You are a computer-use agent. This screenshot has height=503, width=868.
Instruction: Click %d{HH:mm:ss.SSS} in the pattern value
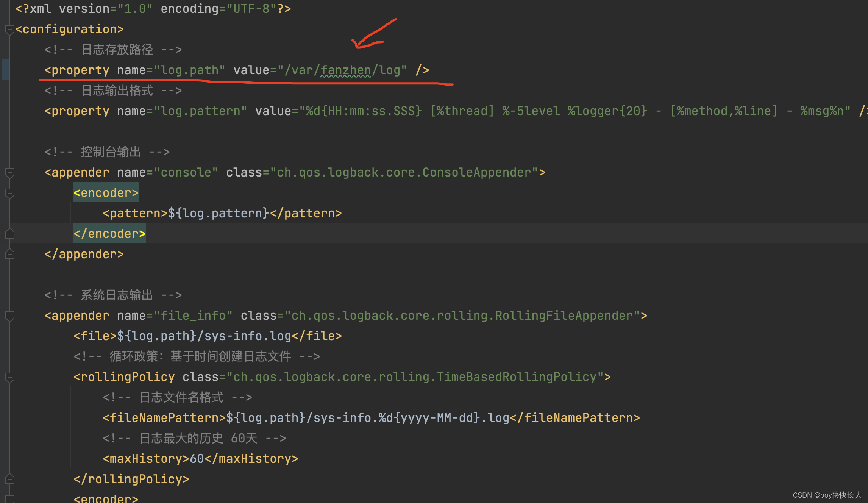[x=364, y=111]
